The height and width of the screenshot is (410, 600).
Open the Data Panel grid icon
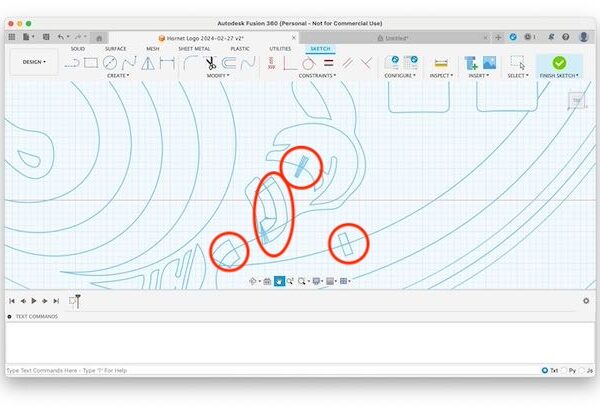12,37
